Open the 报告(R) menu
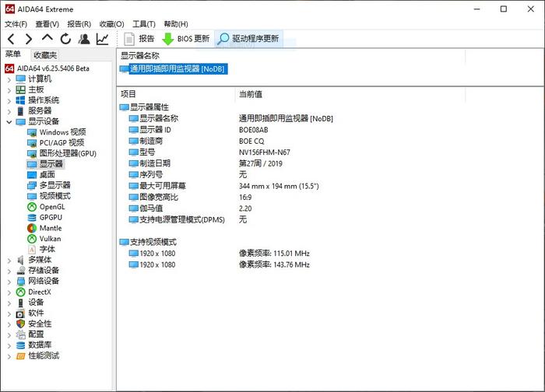Image resolution: width=545 pixels, height=392 pixels. point(79,24)
